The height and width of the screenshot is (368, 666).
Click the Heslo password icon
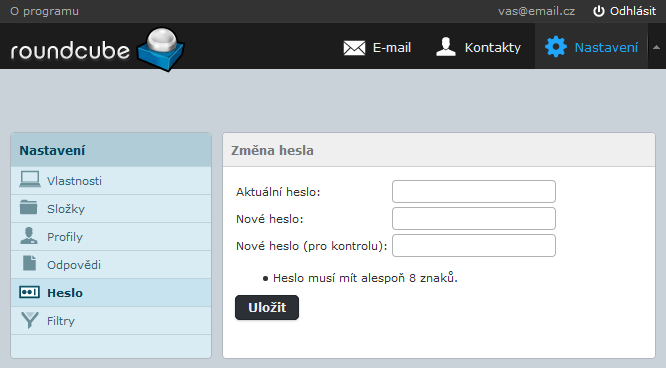pos(29,292)
